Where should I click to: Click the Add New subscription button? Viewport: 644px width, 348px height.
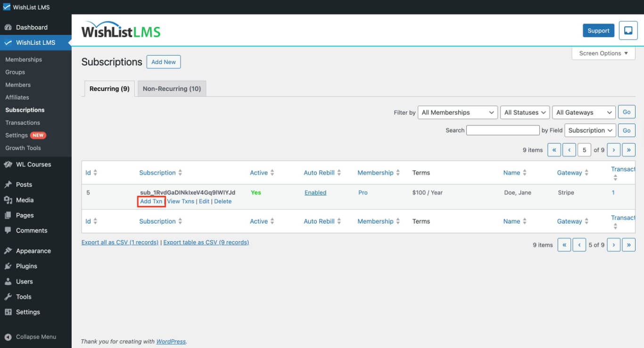click(x=164, y=62)
